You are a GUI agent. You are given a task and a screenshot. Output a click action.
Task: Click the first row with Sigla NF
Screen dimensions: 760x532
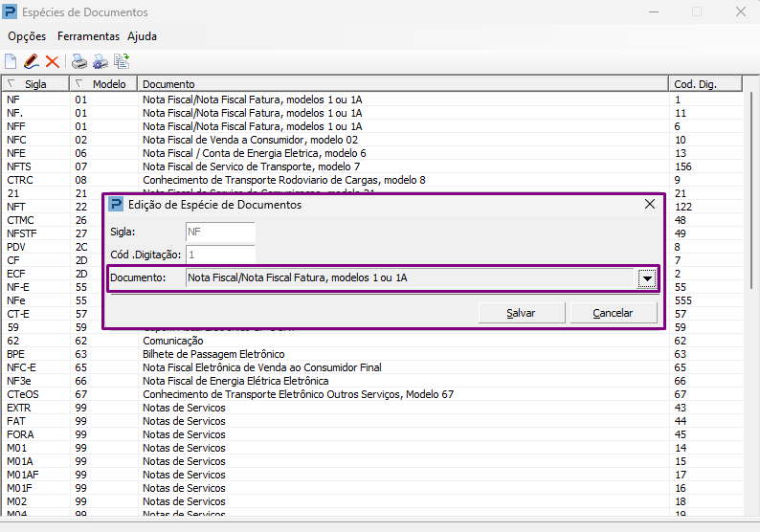372,100
